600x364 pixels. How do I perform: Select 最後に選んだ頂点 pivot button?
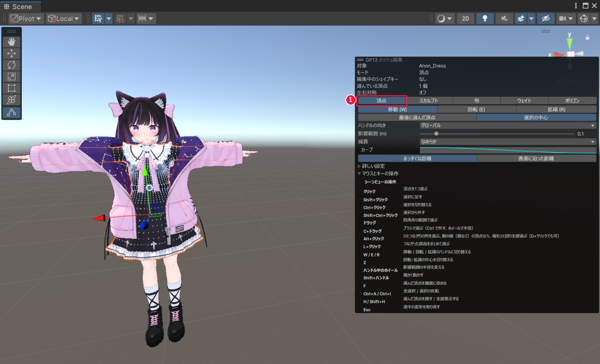tap(417, 118)
